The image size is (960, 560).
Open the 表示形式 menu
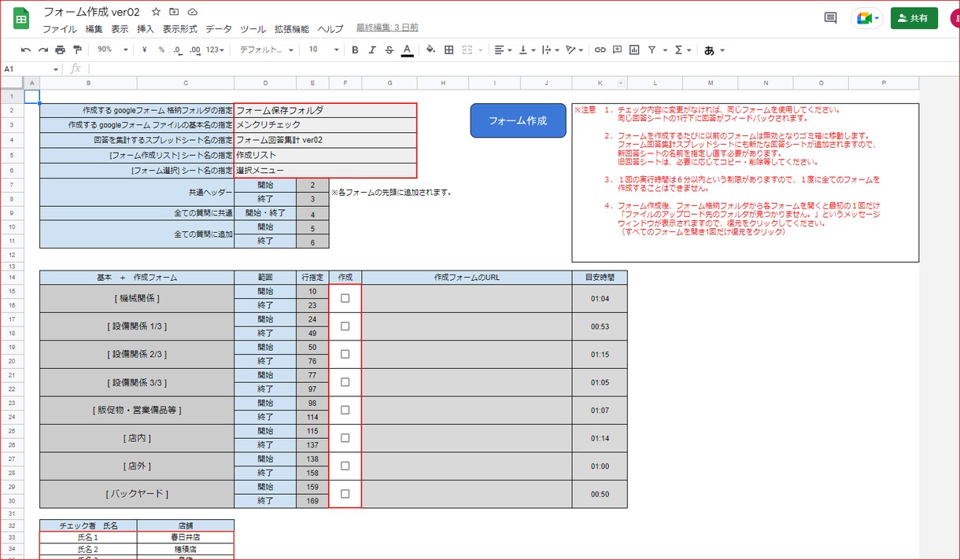click(179, 29)
